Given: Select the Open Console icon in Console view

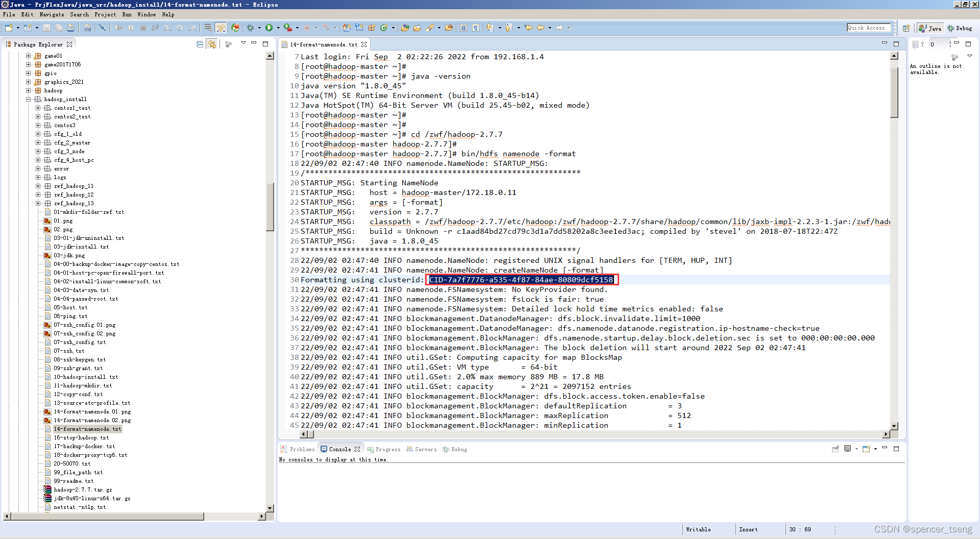Looking at the screenshot, I should (866, 449).
